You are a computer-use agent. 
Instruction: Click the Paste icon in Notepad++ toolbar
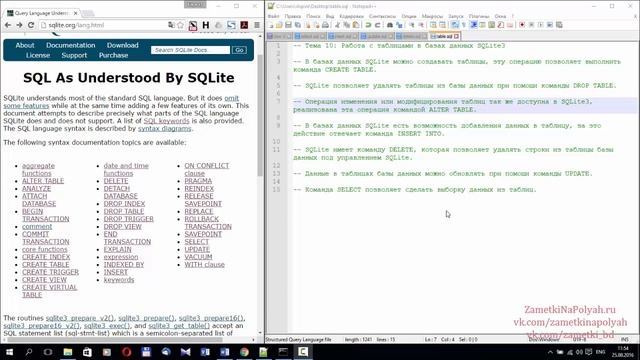tap(356, 25)
